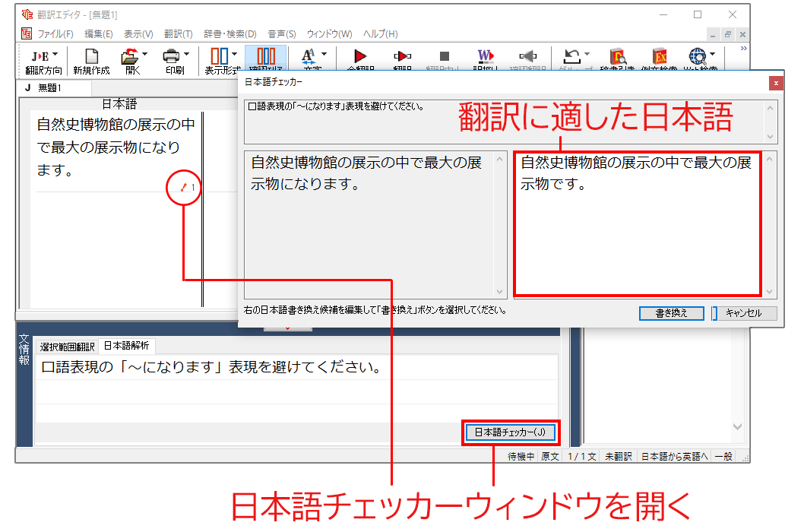The image size is (804, 532).
Task: Switch to the 選択範囲翻訳 tab
Action: point(68,347)
